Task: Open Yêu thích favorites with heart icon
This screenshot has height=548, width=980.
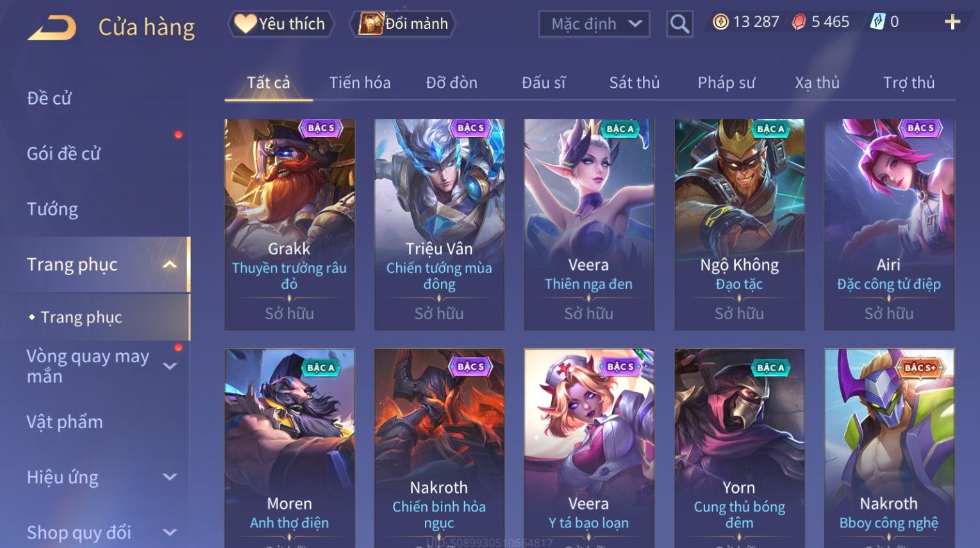Action: tap(280, 24)
